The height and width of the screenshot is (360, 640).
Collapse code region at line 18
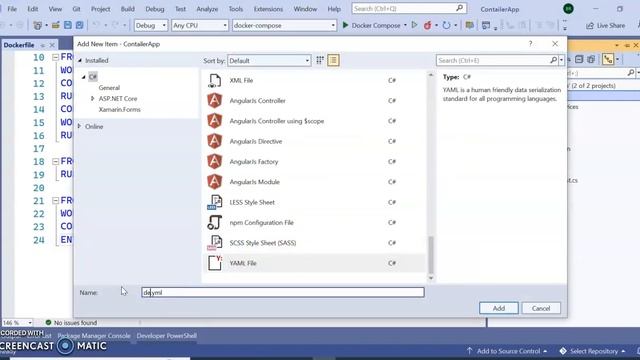(x=56, y=162)
